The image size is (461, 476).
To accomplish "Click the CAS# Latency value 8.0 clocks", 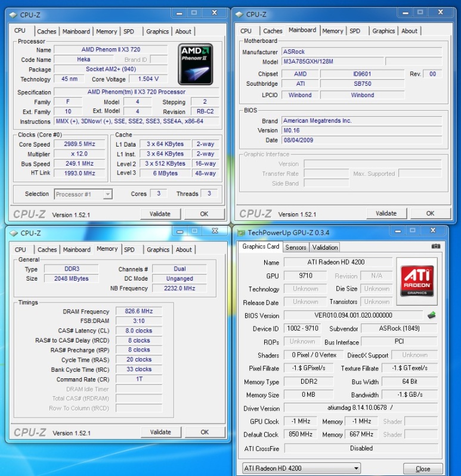I will [x=139, y=330].
